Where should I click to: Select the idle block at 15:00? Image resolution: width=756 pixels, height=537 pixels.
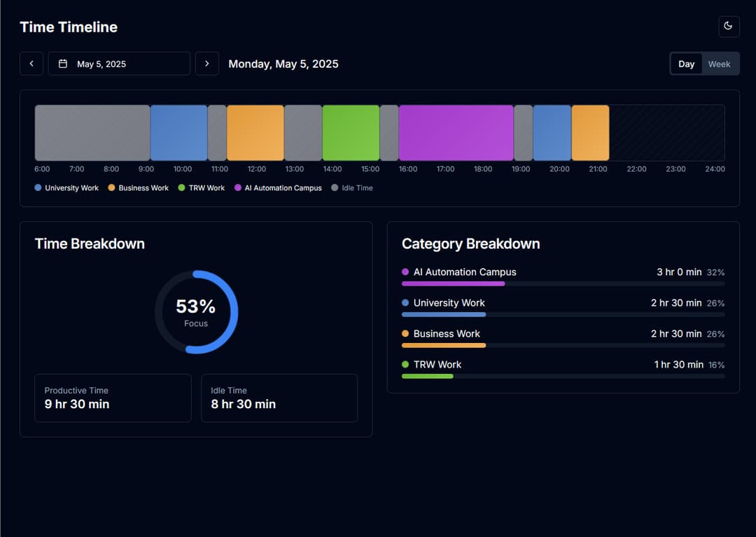click(389, 132)
